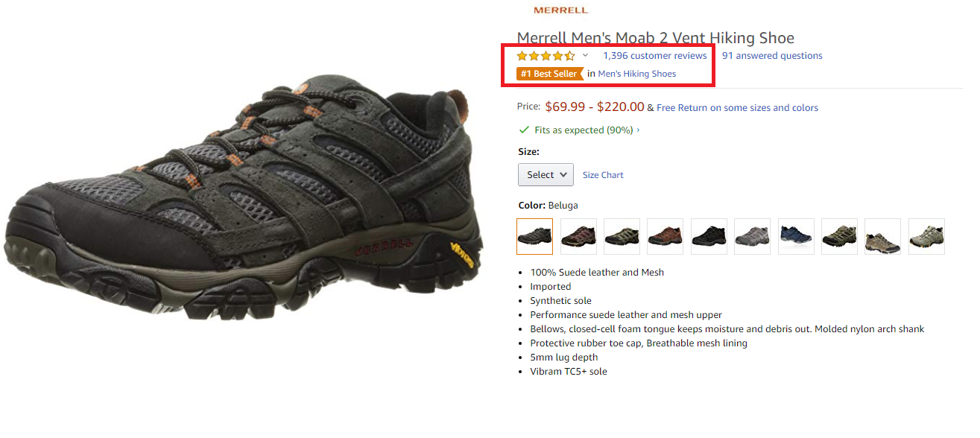Go to Men's Hiking Shoes category
The width and height of the screenshot is (980, 438).
pyautogui.click(x=637, y=74)
